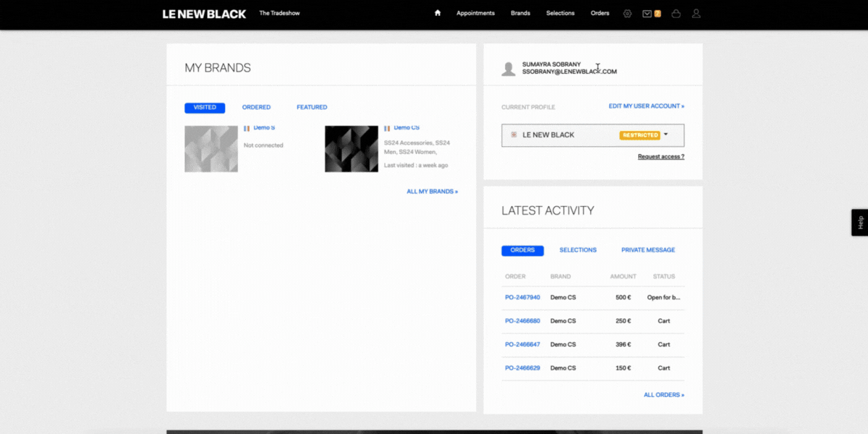Open order PO-2466680
868x434 pixels.
(x=522, y=321)
